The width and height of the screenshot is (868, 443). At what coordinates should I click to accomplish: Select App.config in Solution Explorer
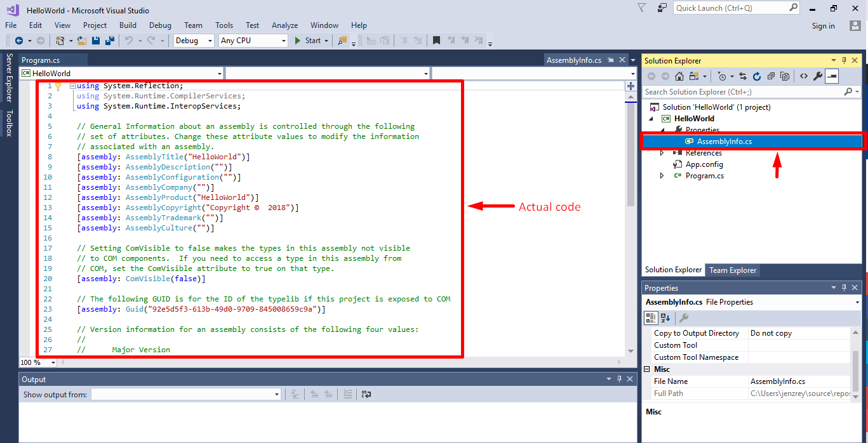(x=704, y=164)
